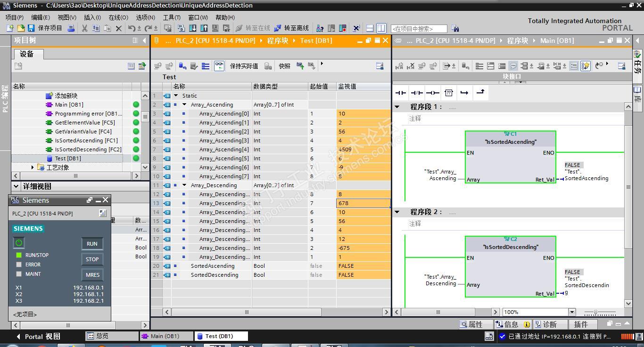
Task: Click the IsSortedDescending FC2 block in network 2
Action: (x=511, y=267)
